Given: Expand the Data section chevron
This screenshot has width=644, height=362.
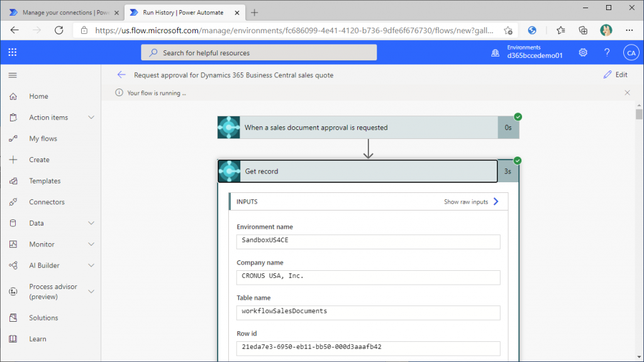Looking at the screenshot, I should pyautogui.click(x=91, y=223).
